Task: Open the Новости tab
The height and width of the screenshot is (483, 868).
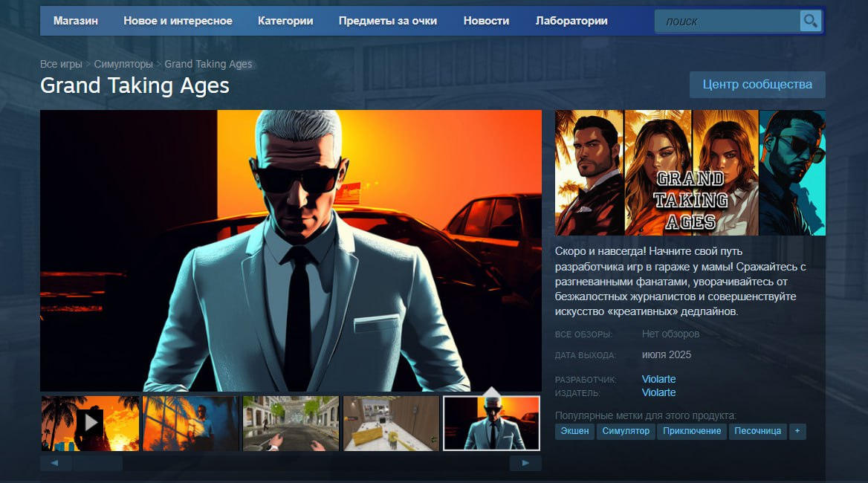Action: tap(486, 21)
